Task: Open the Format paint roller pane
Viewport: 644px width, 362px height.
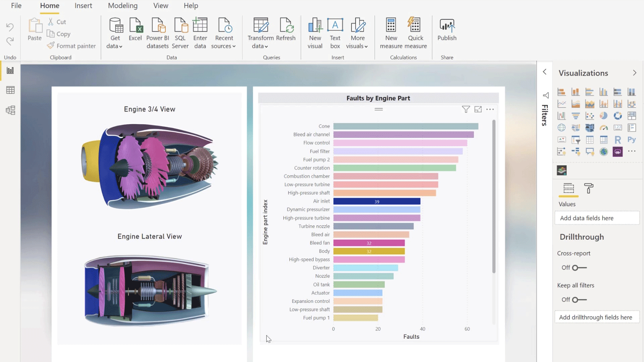Action: [589, 188]
